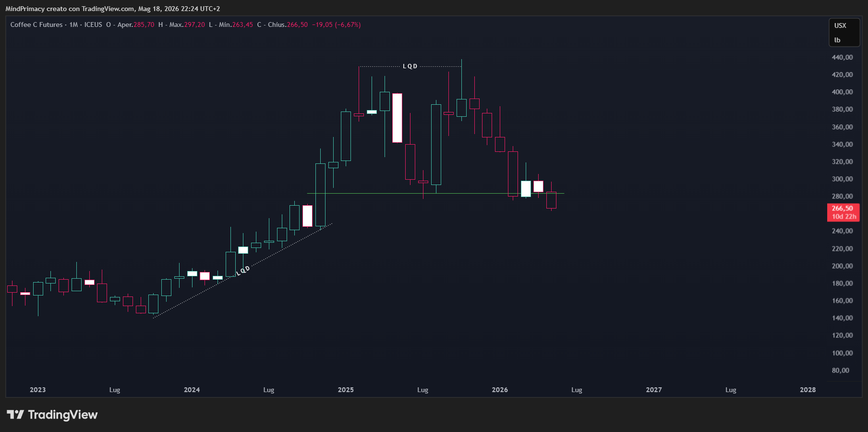Select the green horizontal support line
This screenshot has height=432, width=868.
435,193
